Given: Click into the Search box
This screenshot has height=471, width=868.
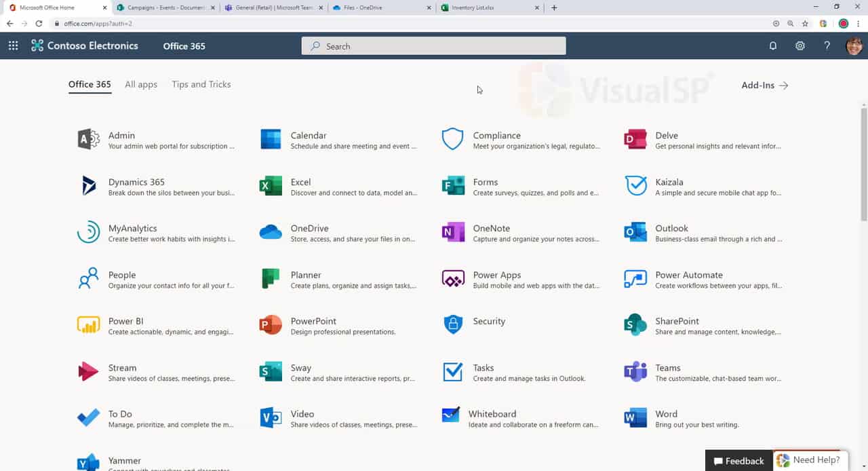Looking at the screenshot, I should coord(433,46).
